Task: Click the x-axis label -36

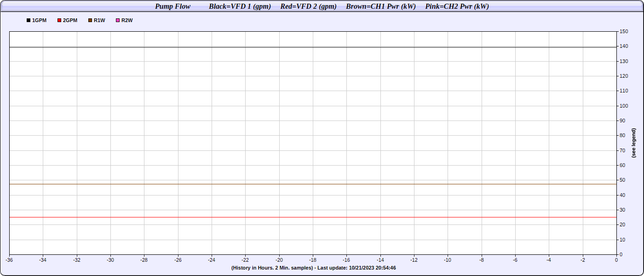Action: (9, 260)
